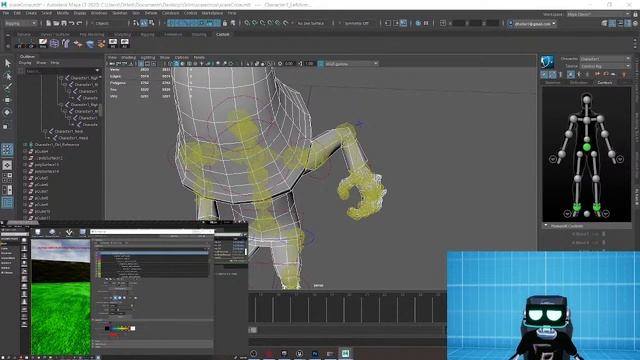This screenshot has width=640, height=360.
Task: Click the color gradient ramp in Unreal window
Action: pyautogui.click(x=120, y=328)
